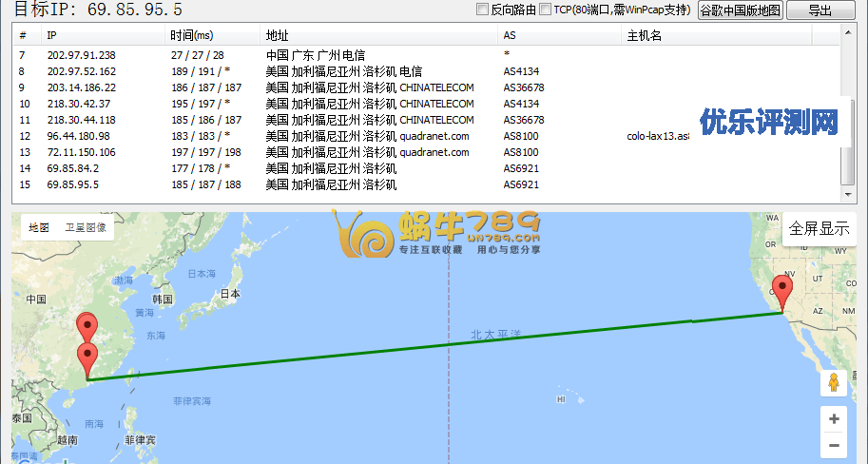The height and width of the screenshot is (464, 868).
Task: Click the Los Angeles map marker pin
Action: click(x=782, y=293)
